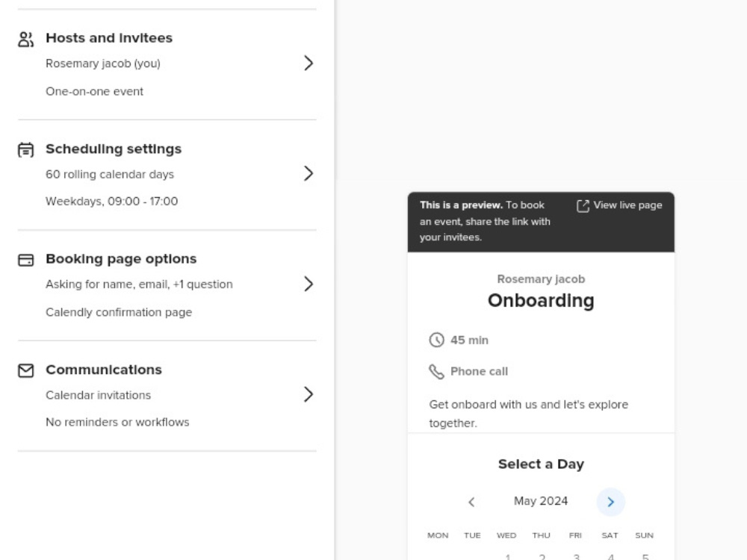Image resolution: width=747 pixels, height=560 pixels.
Task: Open View live page link
Action: click(619, 205)
